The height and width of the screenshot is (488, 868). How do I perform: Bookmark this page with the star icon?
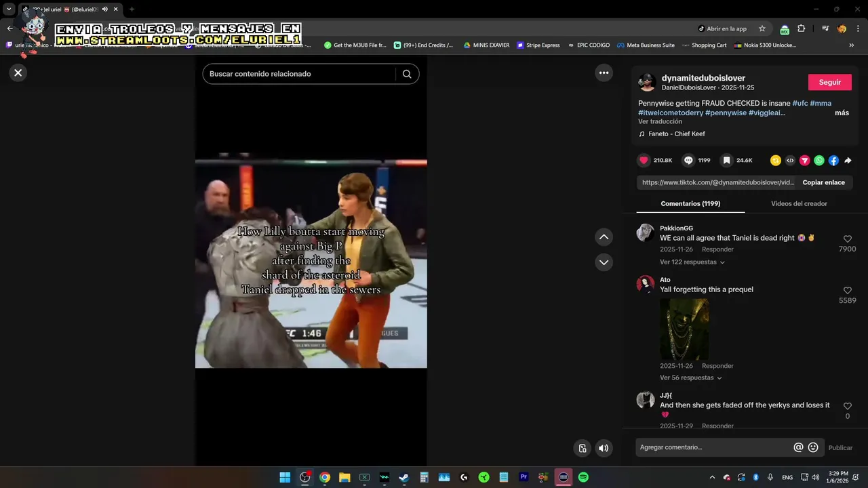(762, 28)
